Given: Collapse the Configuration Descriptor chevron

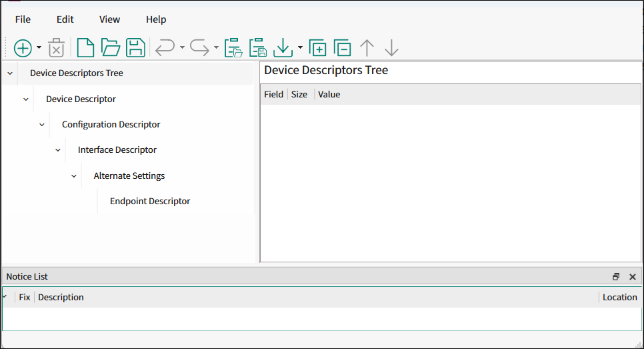Looking at the screenshot, I should pyautogui.click(x=42, y=125).
